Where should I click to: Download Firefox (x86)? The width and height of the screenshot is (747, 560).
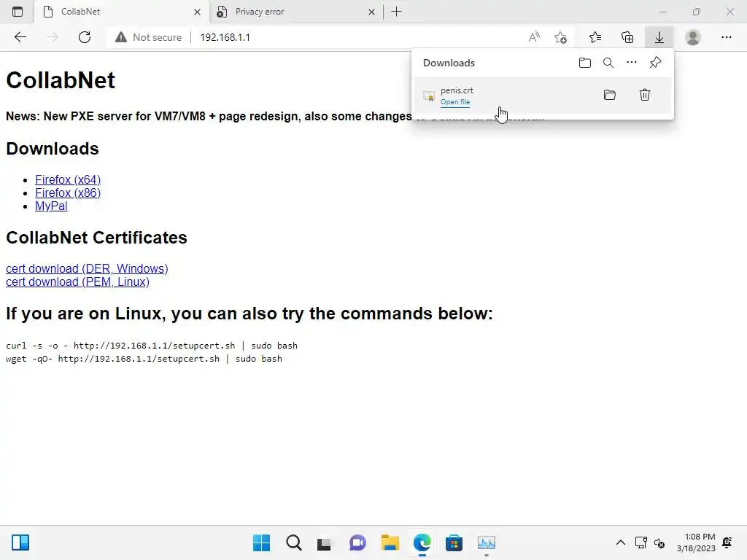pos(68,192)
